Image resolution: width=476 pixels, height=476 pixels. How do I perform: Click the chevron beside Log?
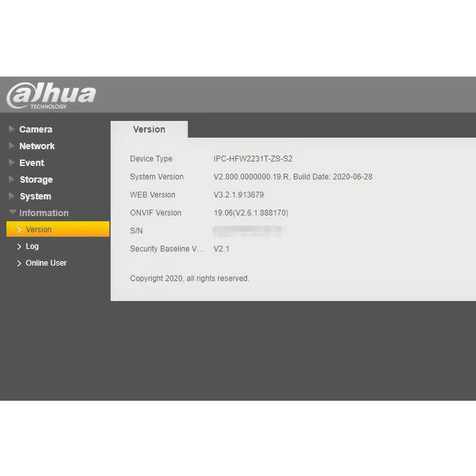pyautogui.click(x=19, y=246)
